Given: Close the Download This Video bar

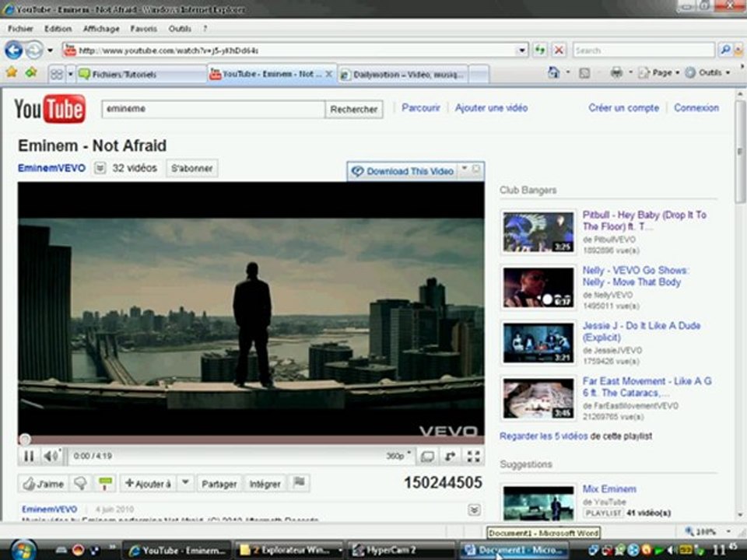Looking at the screenshot, I should tap(476, 169).
